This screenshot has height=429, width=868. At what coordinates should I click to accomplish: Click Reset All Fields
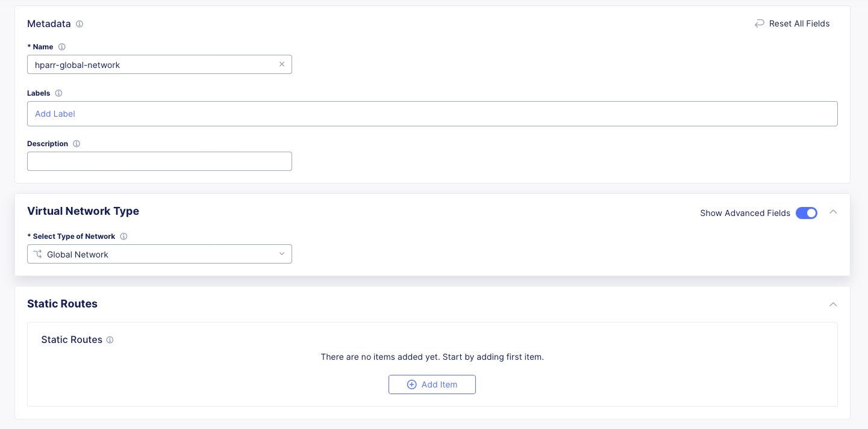click(792, 24)
